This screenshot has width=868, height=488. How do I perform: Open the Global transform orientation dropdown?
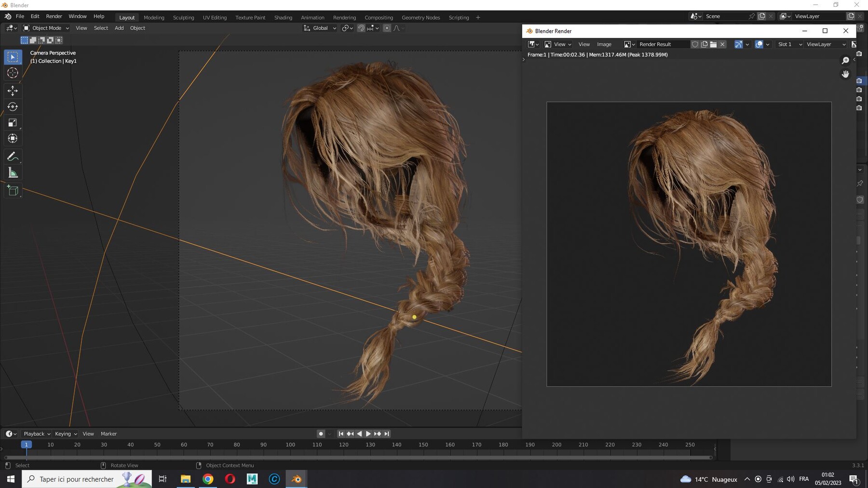320,28
